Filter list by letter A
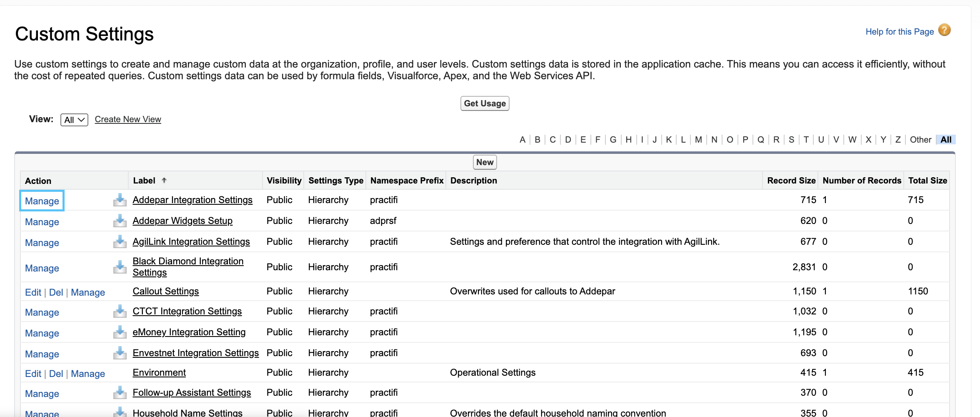Viewport: 980px width, 417px height. pos(522,140)
